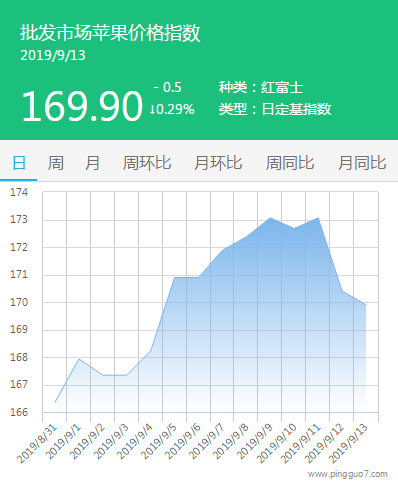This screenshot has width=398, height=483.
Task: Click the percentage change ↓0.29%
Action: point(172,109)
